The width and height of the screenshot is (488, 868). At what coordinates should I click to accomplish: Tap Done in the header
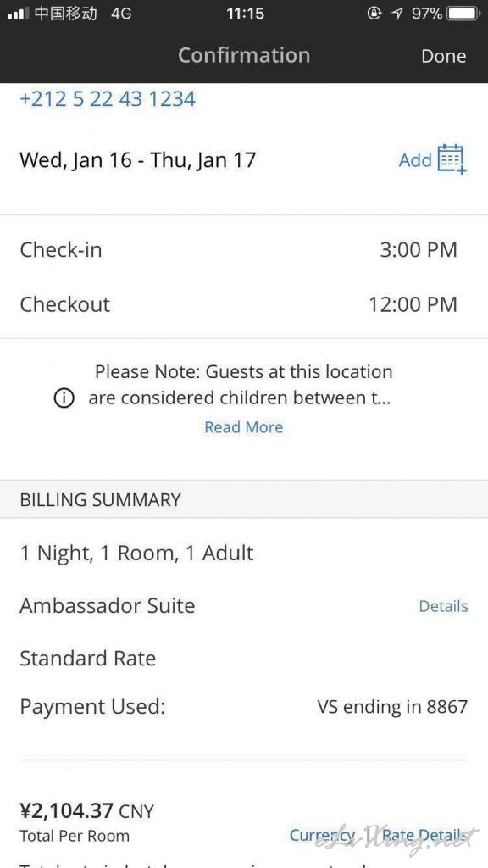tap(444, 56)
